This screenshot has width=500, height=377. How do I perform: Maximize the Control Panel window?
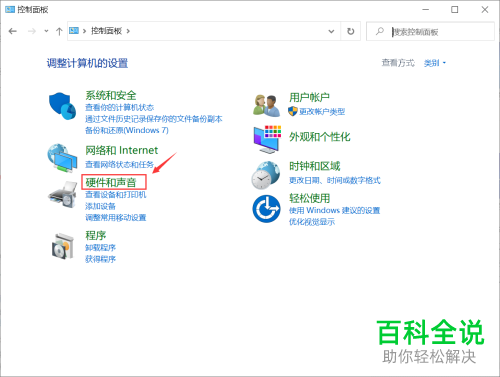tap(455, 10)
